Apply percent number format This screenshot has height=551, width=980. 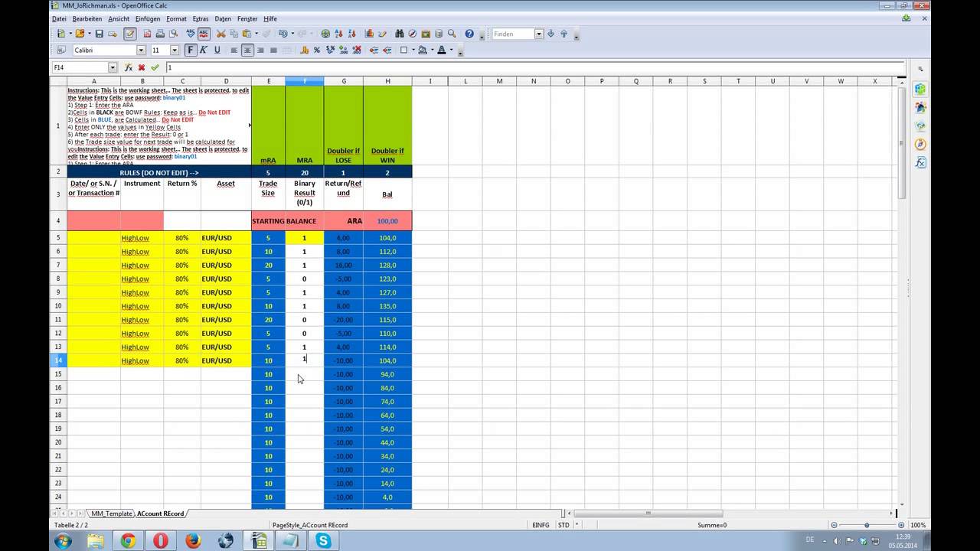[317, 50]
